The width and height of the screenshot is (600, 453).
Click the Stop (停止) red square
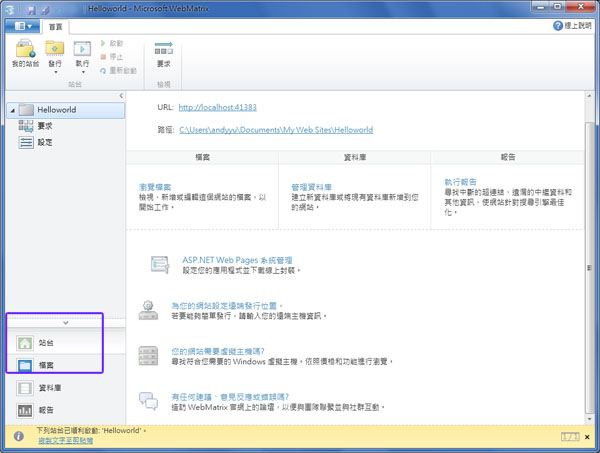point(103,57)
